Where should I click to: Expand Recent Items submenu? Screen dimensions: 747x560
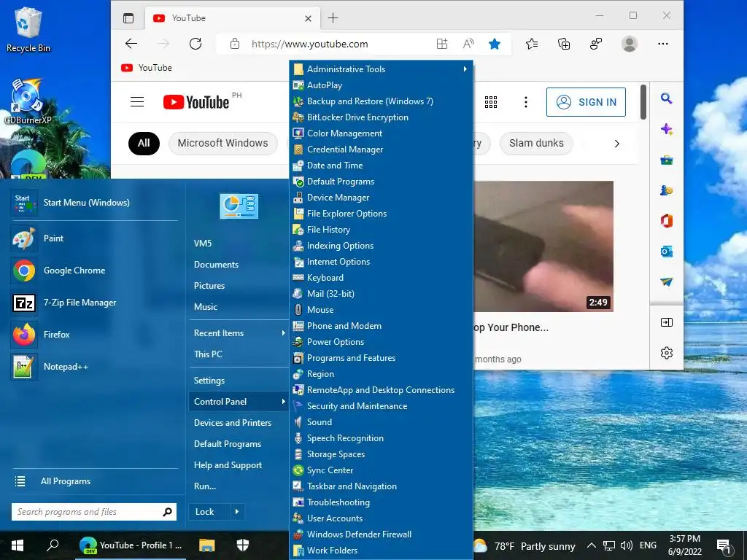(284, 332)
